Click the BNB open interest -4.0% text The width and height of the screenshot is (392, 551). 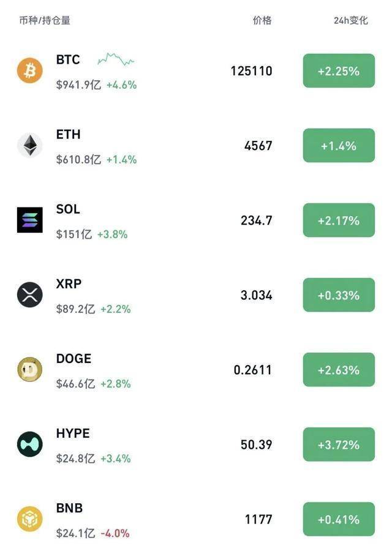pos(115,533)
